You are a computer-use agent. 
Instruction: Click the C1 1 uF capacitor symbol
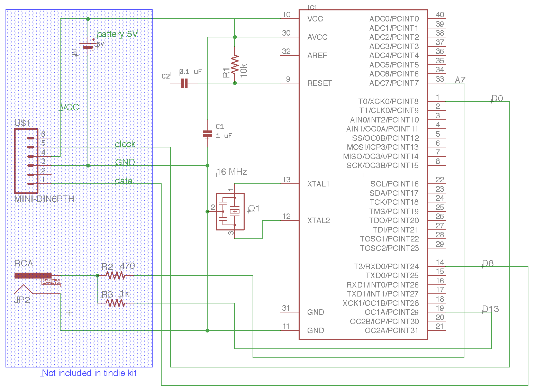(x=207, y=133)
